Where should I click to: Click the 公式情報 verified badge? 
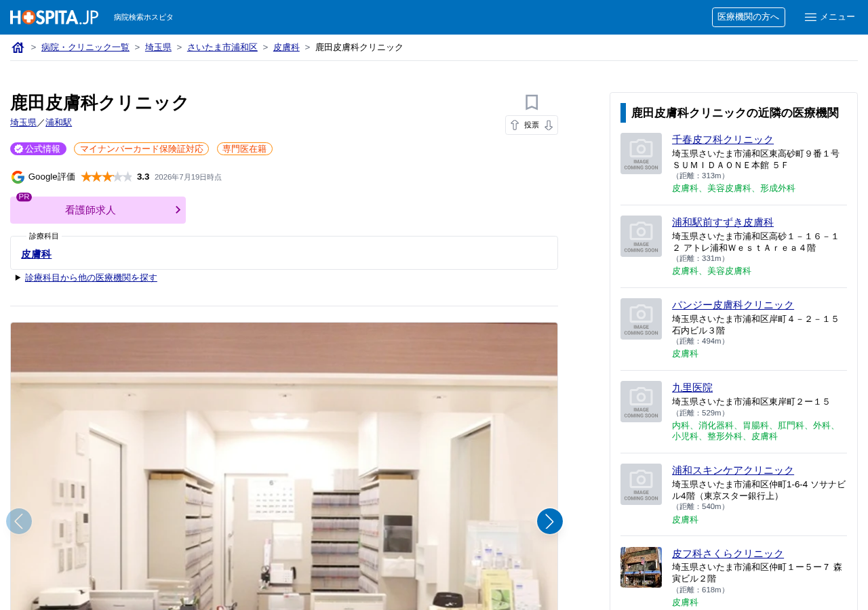click(x=38, y=149)
